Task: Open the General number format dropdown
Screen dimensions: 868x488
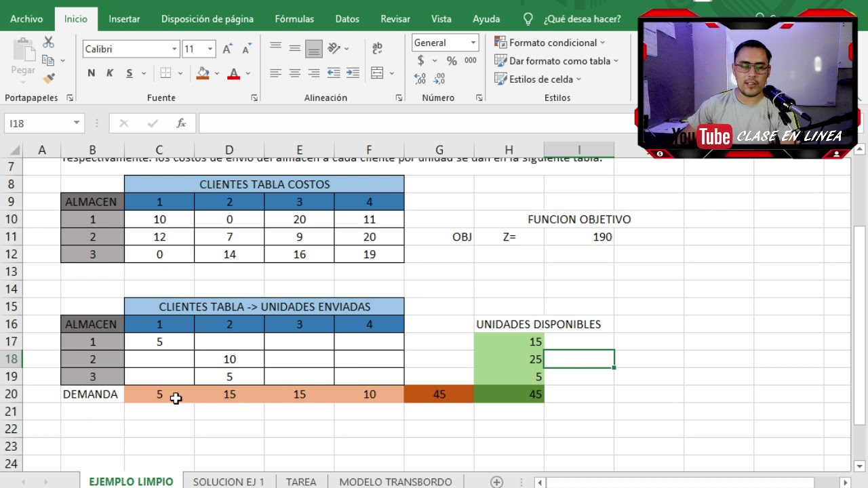Action: point(473,43)
